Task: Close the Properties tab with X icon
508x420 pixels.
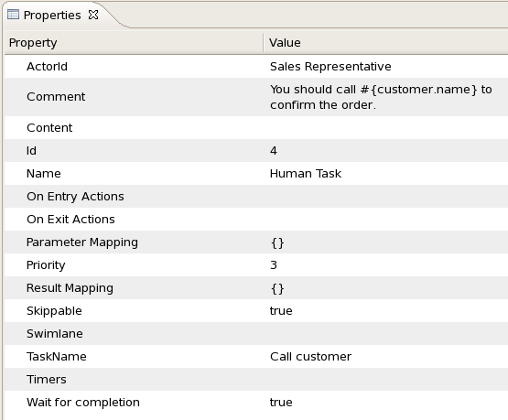Action: [x=93, y=15]
